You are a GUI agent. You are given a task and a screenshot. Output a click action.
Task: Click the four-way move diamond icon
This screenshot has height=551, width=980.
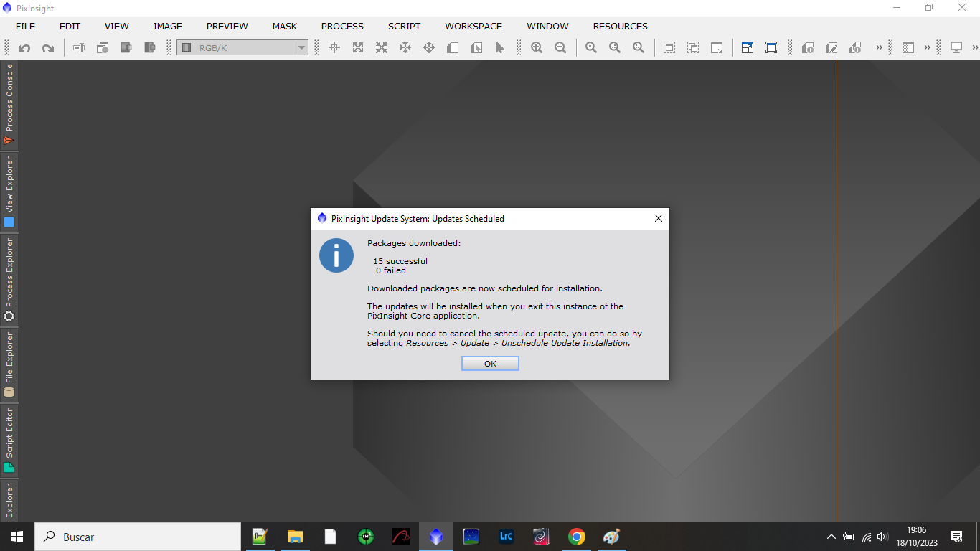(429, 48)
